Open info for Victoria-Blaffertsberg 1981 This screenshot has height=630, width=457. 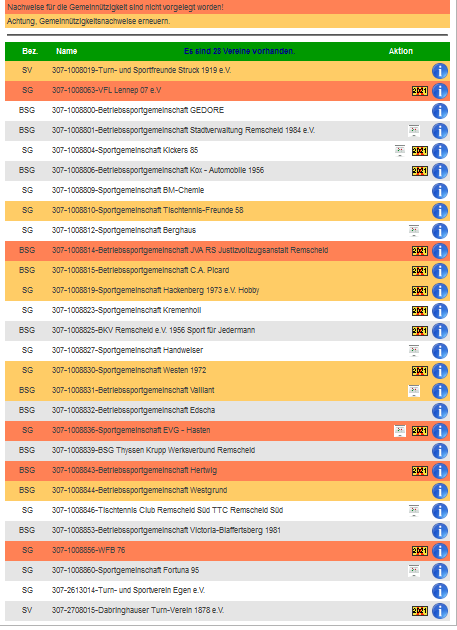tap(440, 531)
